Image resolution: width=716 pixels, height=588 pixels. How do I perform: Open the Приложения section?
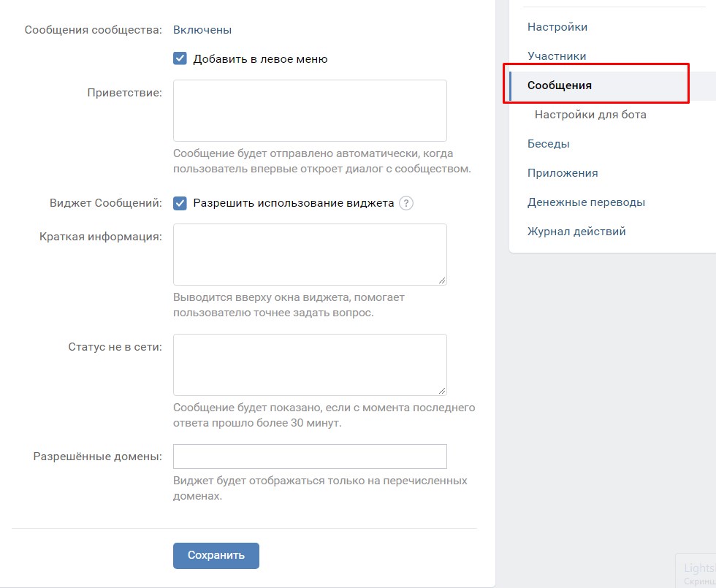[x=563, y=173]
